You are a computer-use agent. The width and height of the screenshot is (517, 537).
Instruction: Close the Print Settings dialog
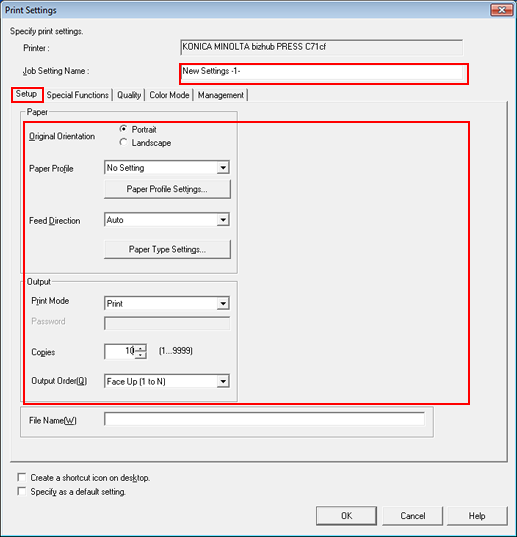(x=502, y=10)
